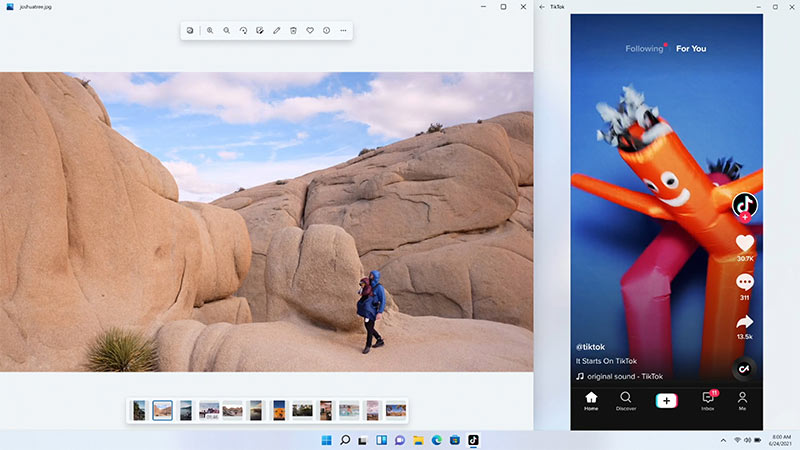
Task: Open the Me profile tab in TikTok
Action: [x=742, y=401]
